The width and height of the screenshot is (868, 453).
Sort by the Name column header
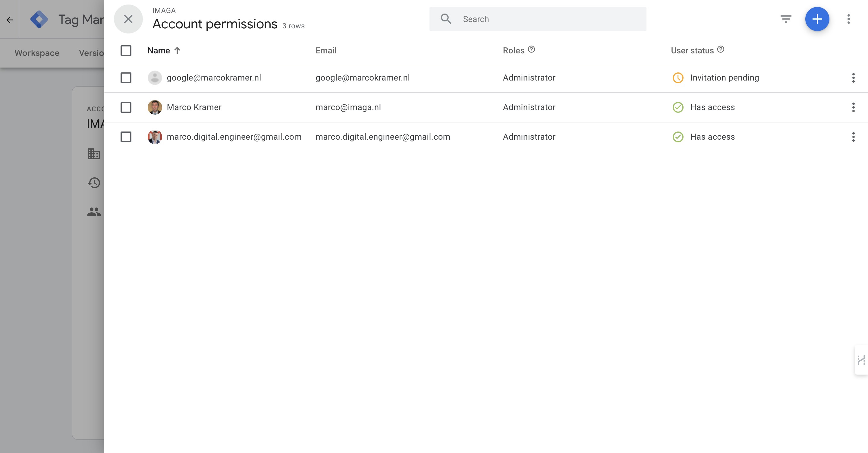159,51
